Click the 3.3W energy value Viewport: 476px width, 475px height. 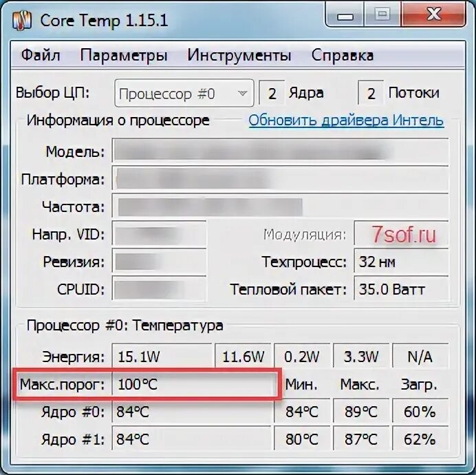[361, 356]
